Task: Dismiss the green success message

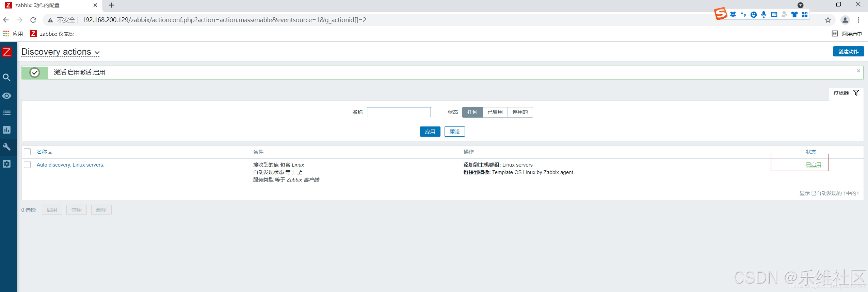Action: pos(858,71)
